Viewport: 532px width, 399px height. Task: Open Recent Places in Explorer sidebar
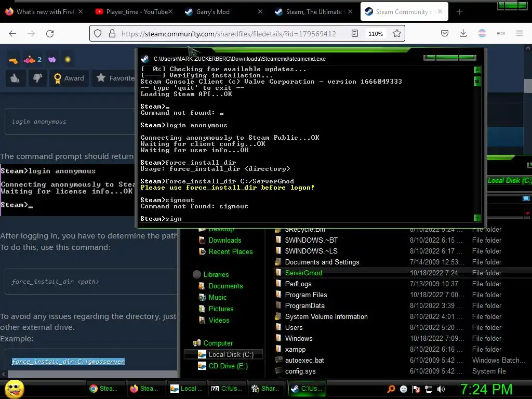(x=230, y=252)
